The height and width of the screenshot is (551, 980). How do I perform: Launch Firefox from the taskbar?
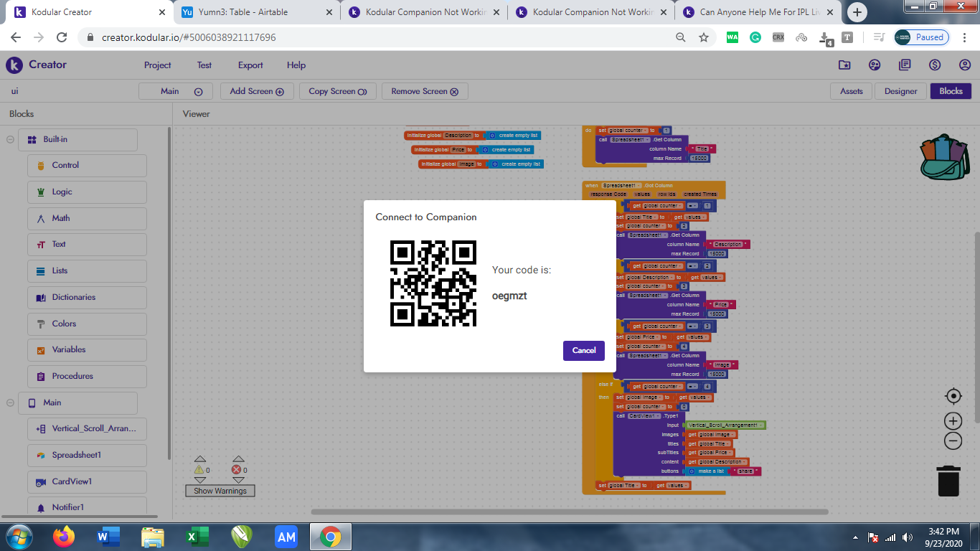[63, 536]
